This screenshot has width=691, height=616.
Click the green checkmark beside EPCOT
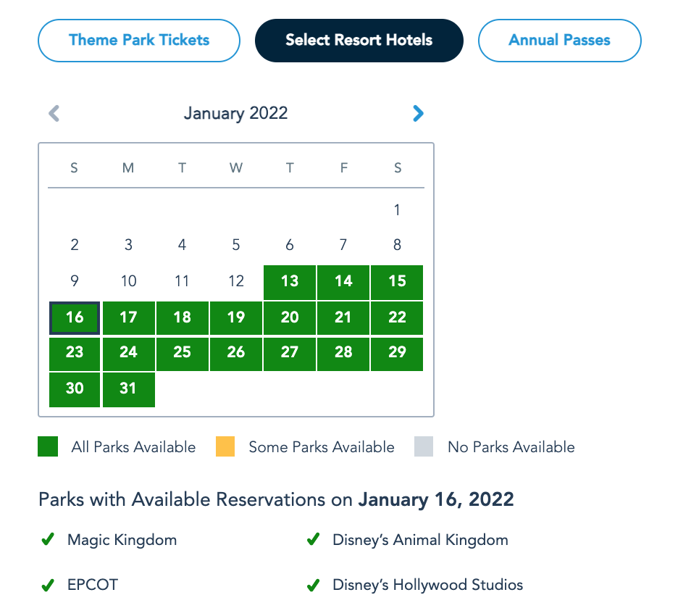pyautogui.click(x=49, y=585)
